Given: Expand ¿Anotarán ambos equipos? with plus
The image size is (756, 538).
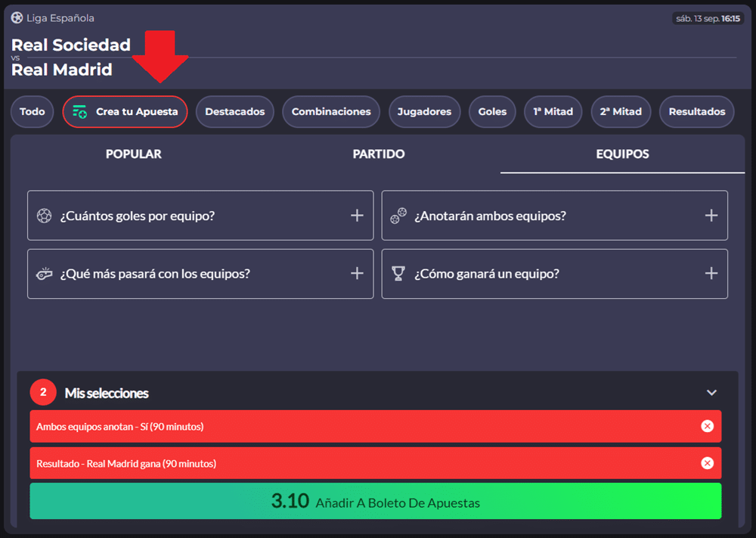Looking at the screenshot, I should point(711,215).
